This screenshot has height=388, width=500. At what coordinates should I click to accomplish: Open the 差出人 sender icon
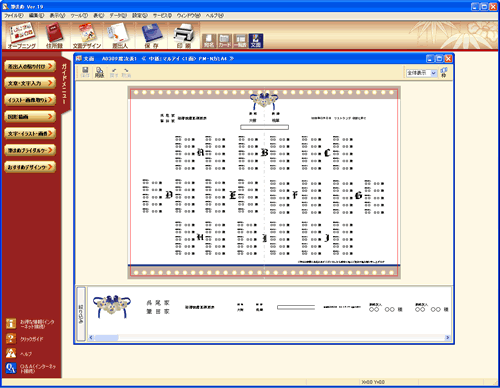[120, 36]
